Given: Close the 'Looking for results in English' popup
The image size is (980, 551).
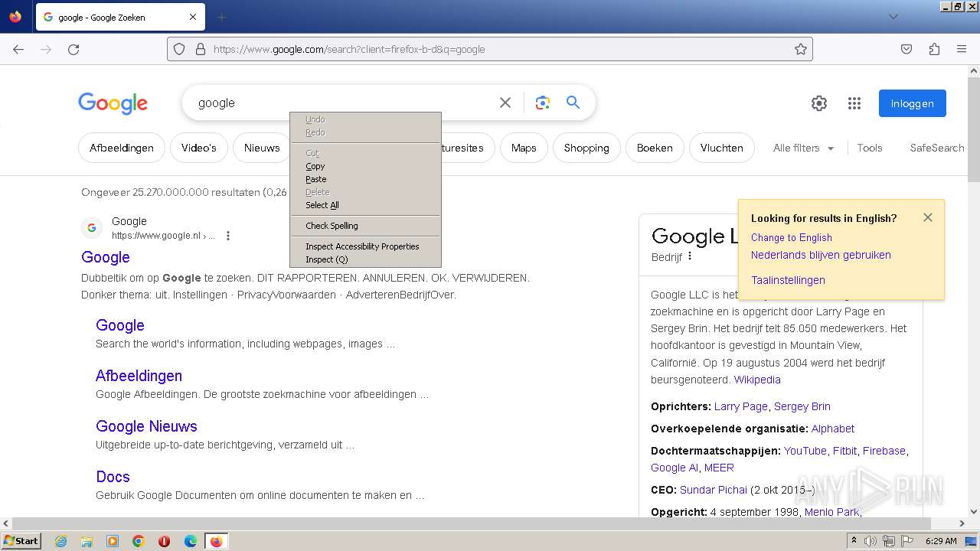Looking at the screenshot, I should click(x=928, y=217).
